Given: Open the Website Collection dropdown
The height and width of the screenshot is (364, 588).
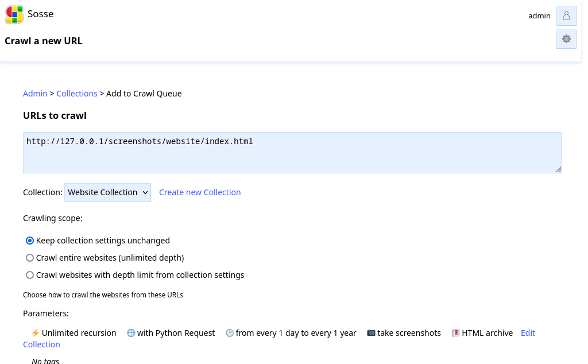Looking at the screenshot, I should pos(107,192).
